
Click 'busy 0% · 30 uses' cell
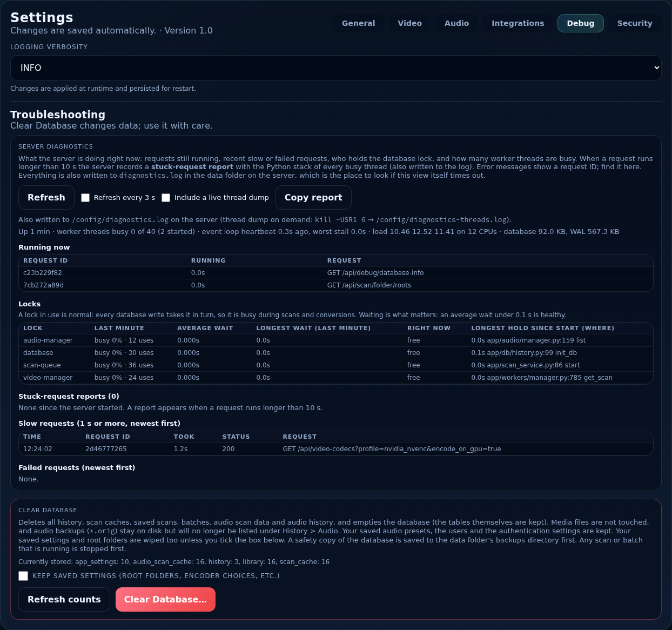(x=124, y=353)
